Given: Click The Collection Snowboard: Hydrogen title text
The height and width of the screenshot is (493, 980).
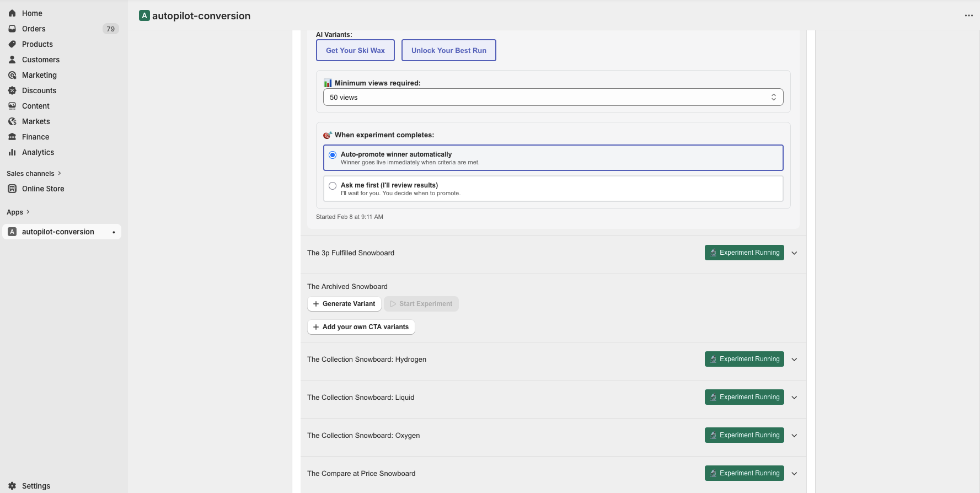Looking at the screenshot, I should [x=367, y=360].
